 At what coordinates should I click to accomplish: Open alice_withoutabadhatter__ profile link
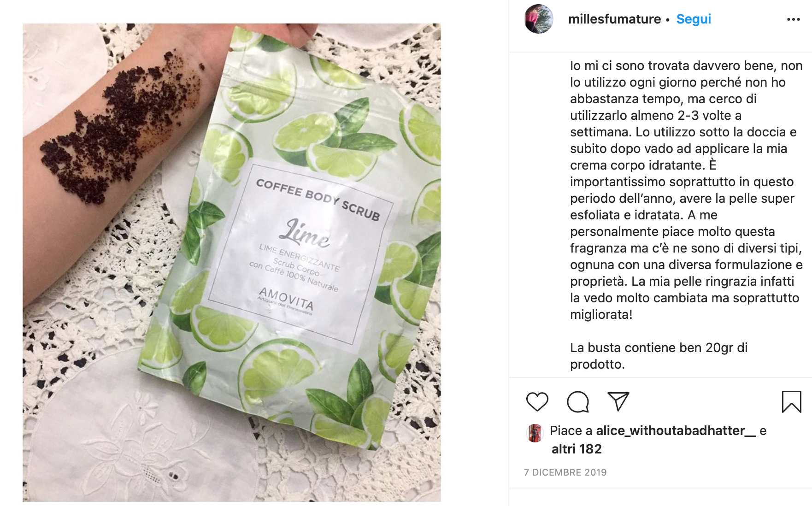coord(676,430)
